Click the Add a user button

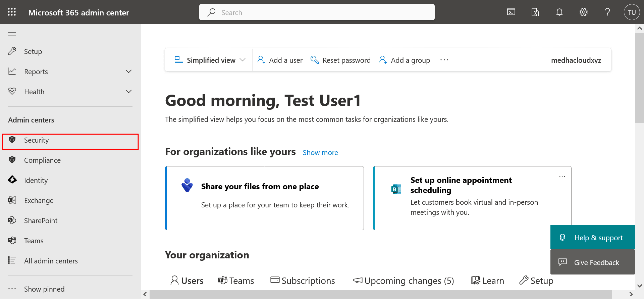[280, 60]
